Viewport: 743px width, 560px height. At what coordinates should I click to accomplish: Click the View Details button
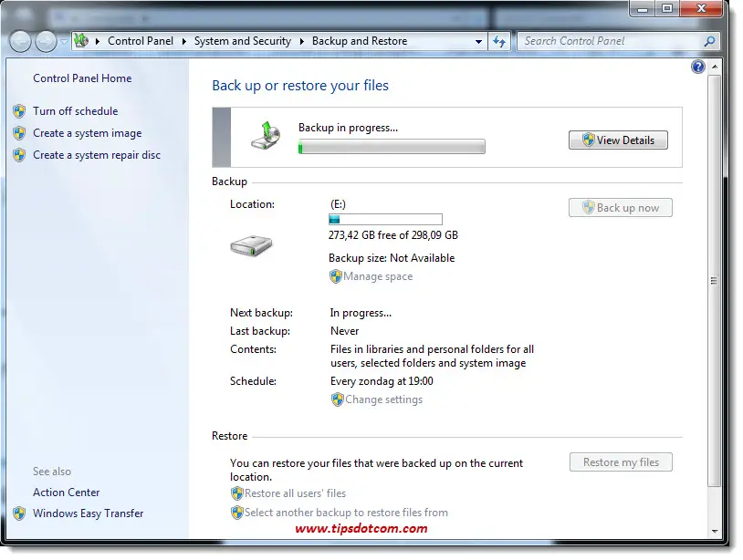618,140
